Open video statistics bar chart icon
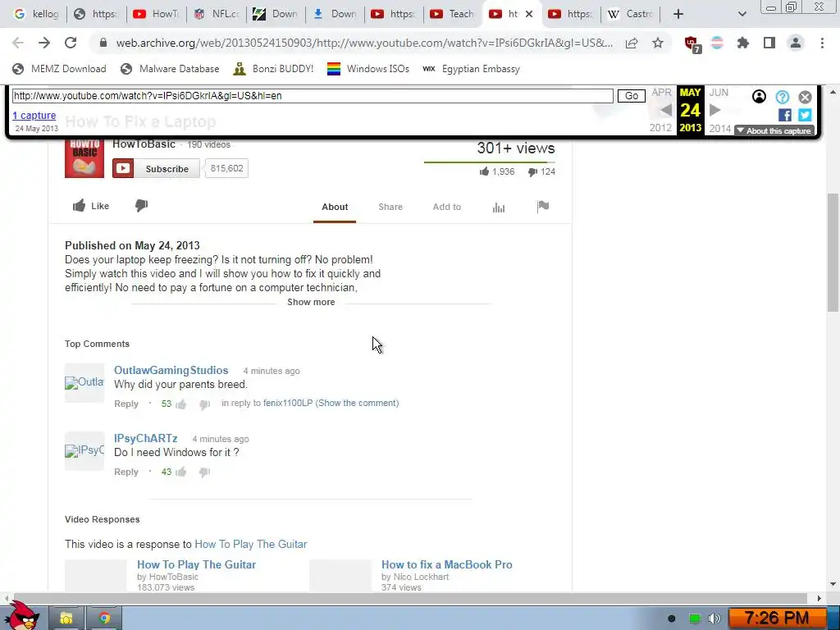Image resolution: width=840 pixels, height=630 pixels. [499, 208]
